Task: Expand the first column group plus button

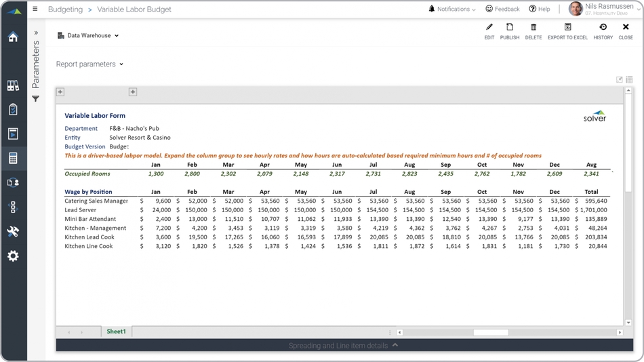Action: (x=60, y=92)
